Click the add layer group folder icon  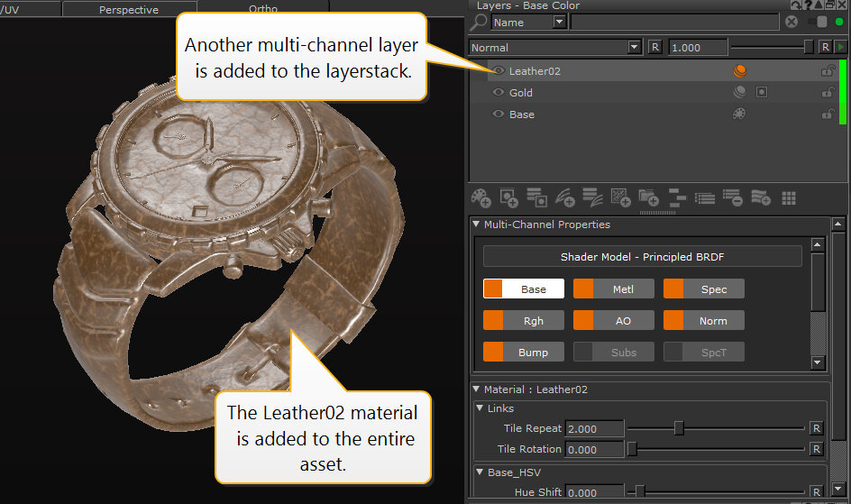point(648,197)
